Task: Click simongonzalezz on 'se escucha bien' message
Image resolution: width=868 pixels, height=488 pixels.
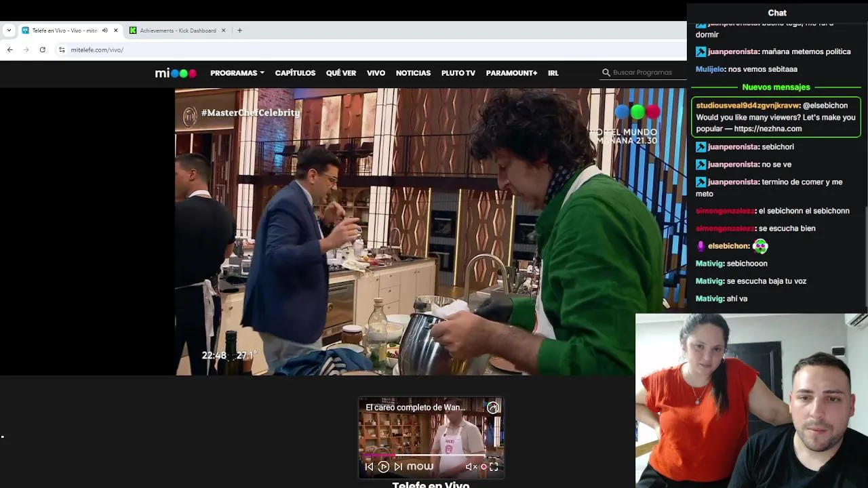Action: point(725,228)
